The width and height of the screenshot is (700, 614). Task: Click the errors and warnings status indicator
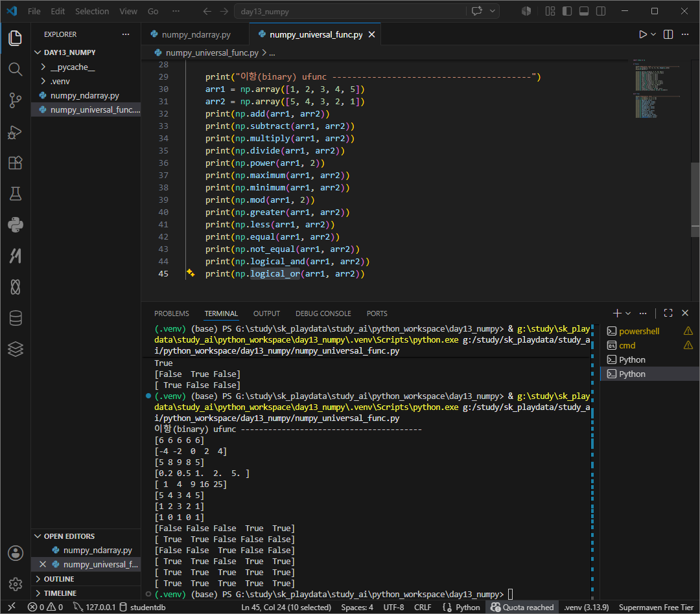[x=45, y=607]
